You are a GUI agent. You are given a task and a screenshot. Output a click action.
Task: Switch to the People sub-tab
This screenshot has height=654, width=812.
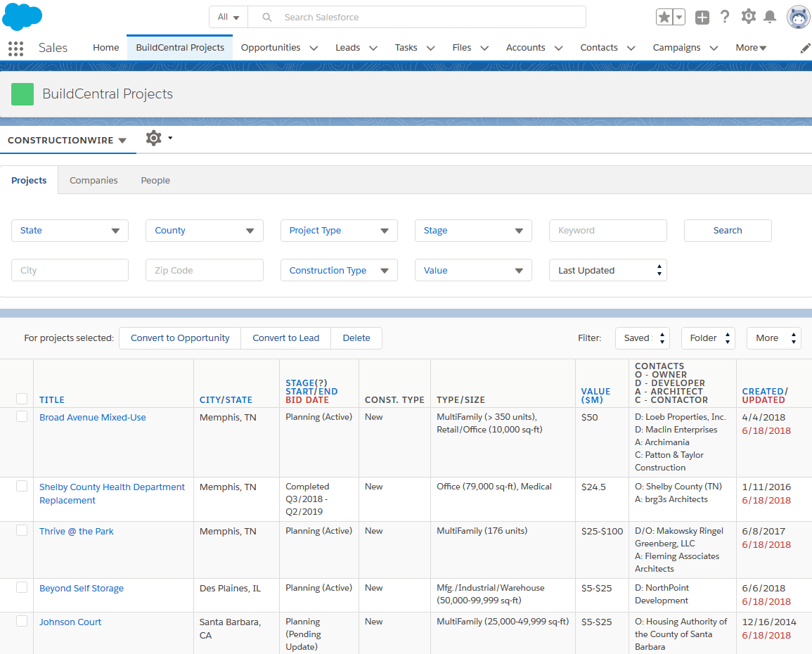(155, 180)
